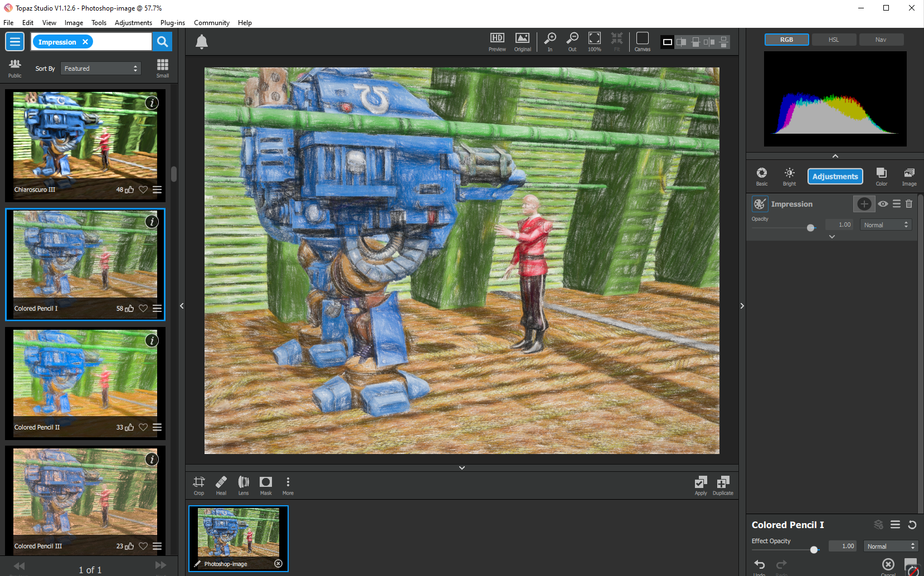Click the Undo button
Viewport: 924px width, 576px height.
(x=759, y=566)
